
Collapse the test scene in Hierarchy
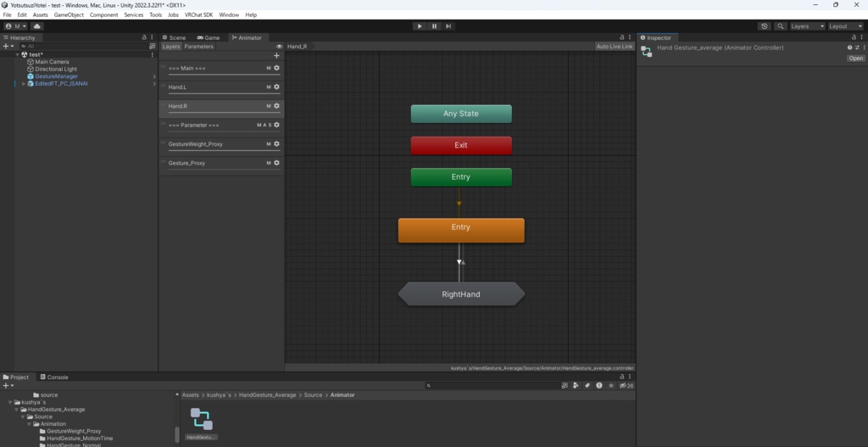pyautogui.click(x=17, y=55)
